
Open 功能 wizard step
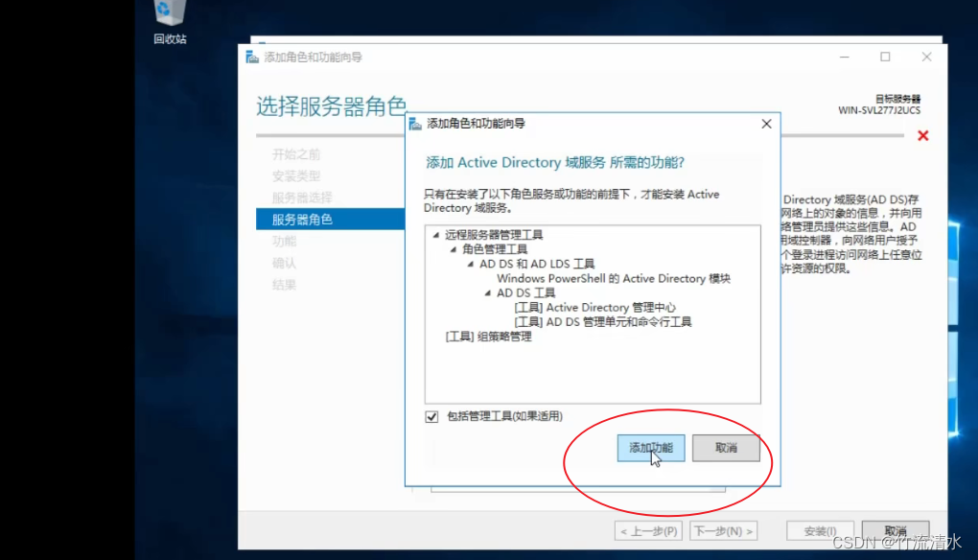point(285,242)
